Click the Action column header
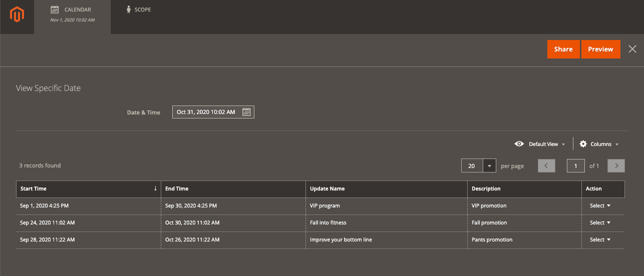 click(x=603, y=188)
